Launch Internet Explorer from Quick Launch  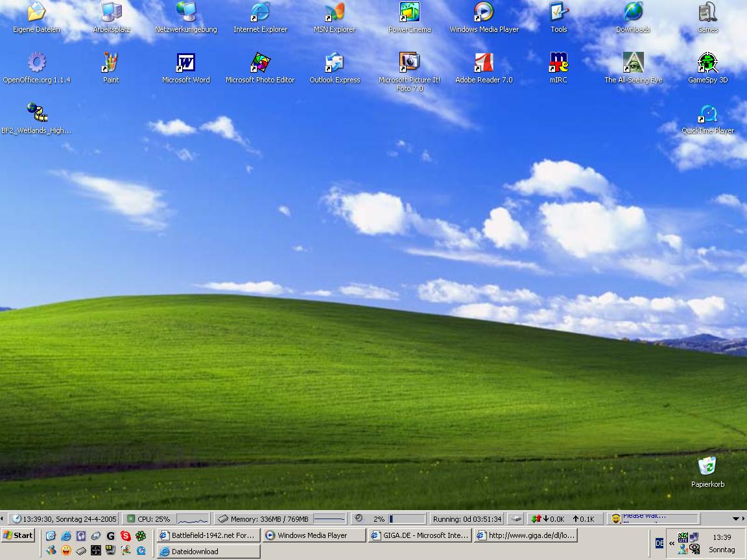coord(65,536)
